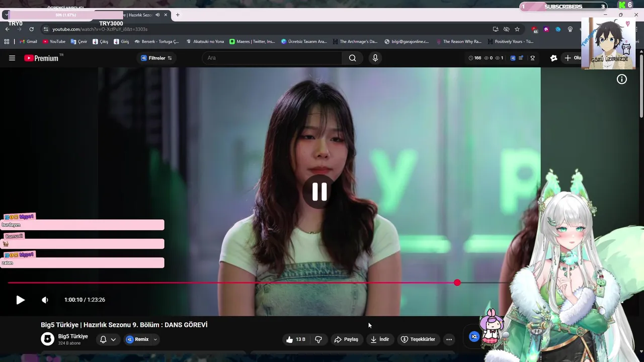Viewport: 644px width, 362px height.
Task: Open the YouTube hamburger guide menu
Action: click(12, 58)
